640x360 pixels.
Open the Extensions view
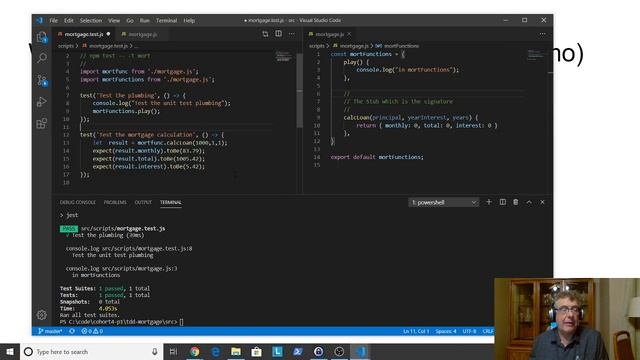click(42, 123)
